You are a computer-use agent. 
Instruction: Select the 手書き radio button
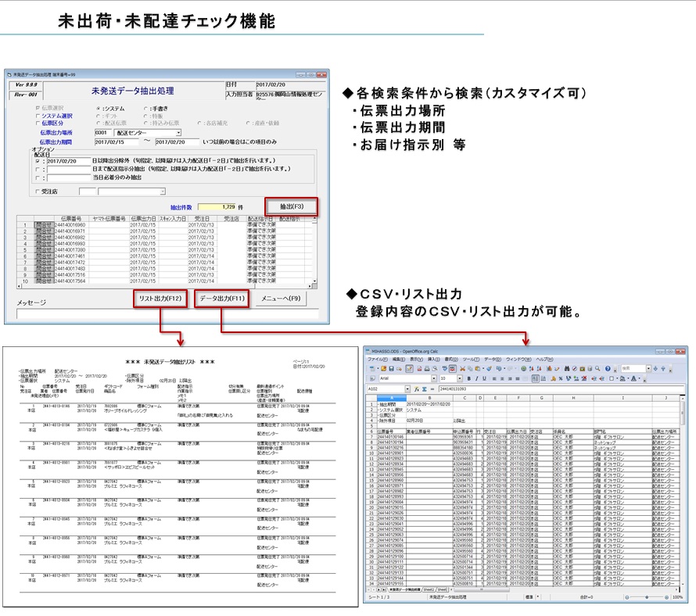145,109
